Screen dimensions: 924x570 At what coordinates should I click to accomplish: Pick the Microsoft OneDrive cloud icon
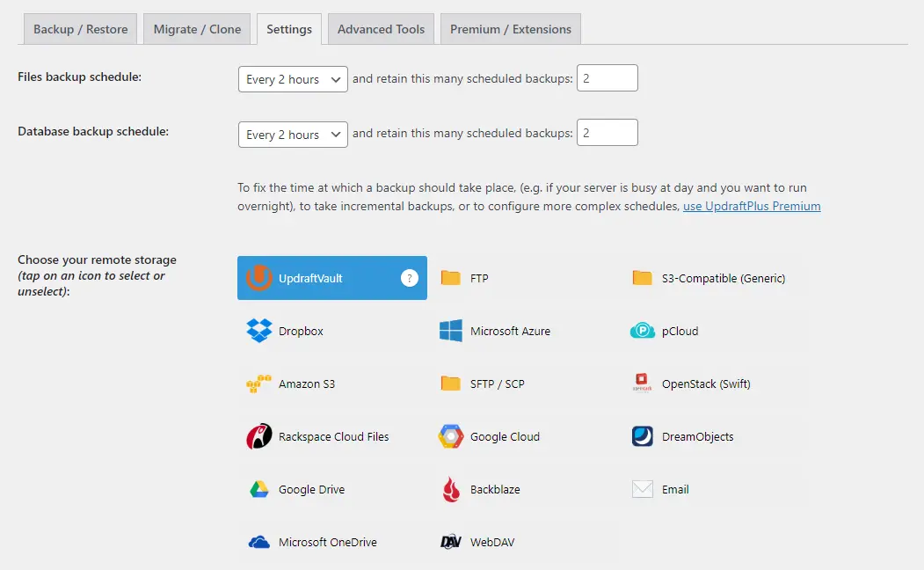pos(258,543)
